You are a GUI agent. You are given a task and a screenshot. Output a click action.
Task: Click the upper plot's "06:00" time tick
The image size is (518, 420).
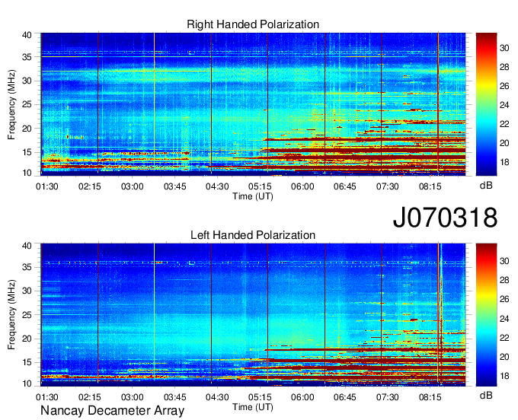pos(302,186)
